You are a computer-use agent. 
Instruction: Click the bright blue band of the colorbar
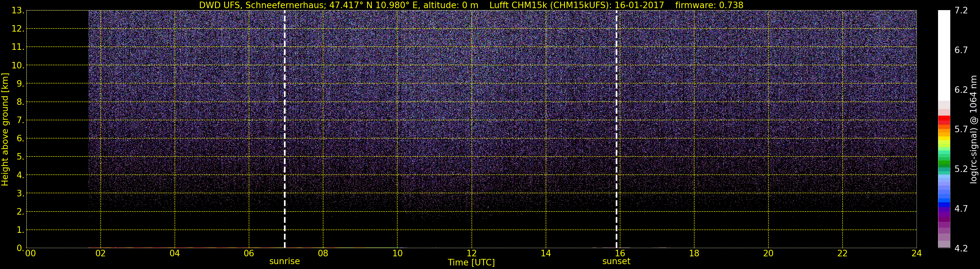[x=944, y=201]
